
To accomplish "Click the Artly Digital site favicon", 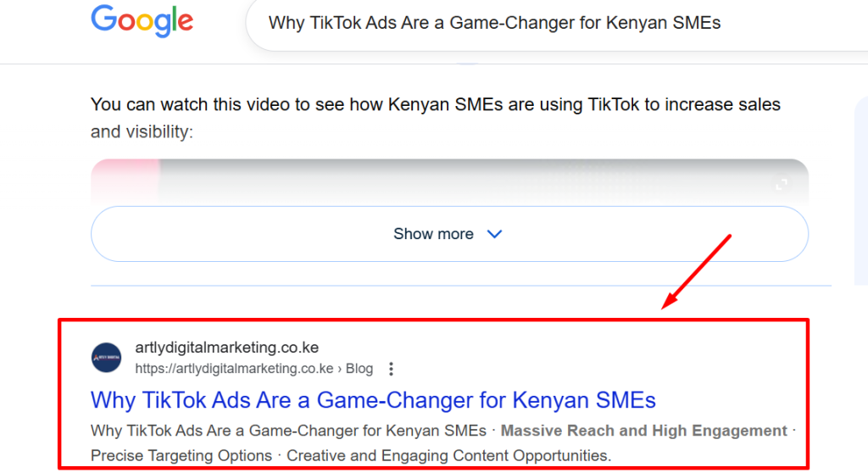I will [107, 357].
